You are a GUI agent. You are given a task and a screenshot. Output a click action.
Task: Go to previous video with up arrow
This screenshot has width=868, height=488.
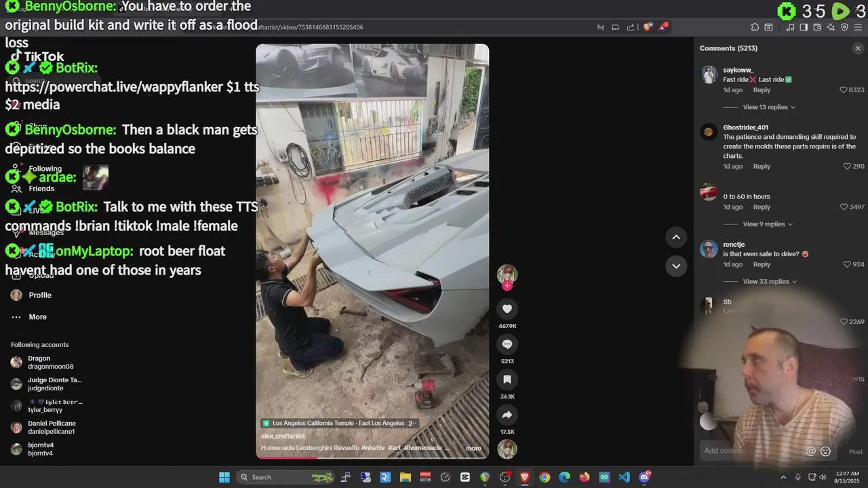[x=676, y=237]
